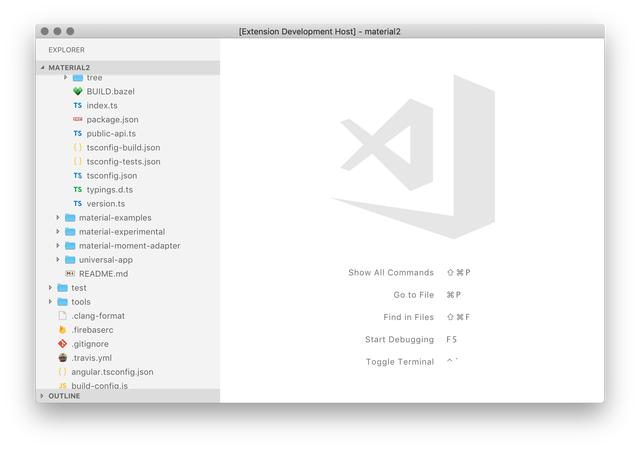Click the braces icon beside tsconfig-tests.json
The height and width of the screenshot is (450, 640).
tap(78, 161)
